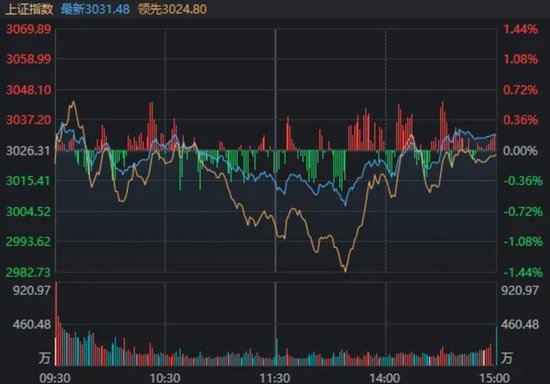The height and width of the screenshot is (384, 550).
Task: Click the 3037.20 price axis label
Action: [29, 120]
